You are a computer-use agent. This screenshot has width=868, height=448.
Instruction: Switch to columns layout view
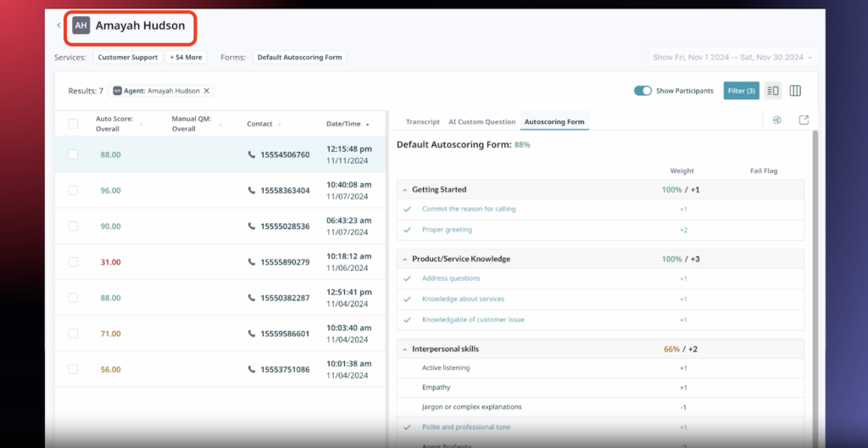pos(795,91)
